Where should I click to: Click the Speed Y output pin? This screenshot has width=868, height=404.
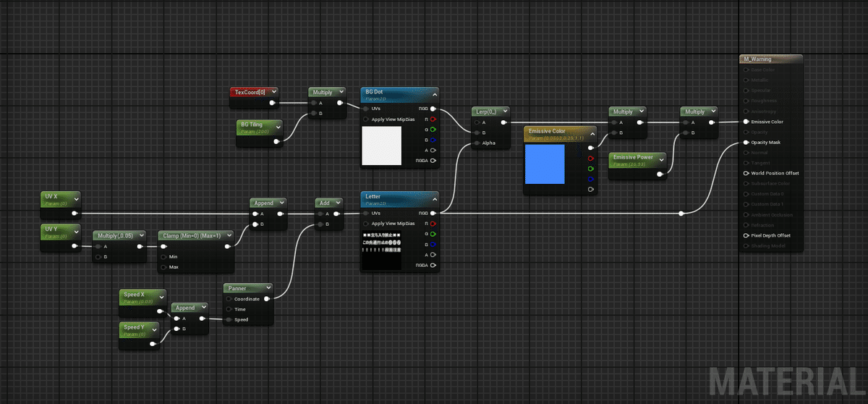point(153,345)
